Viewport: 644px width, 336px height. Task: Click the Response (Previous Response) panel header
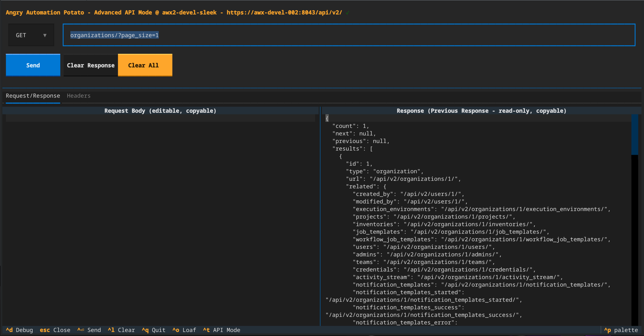(x=481, y=111)
